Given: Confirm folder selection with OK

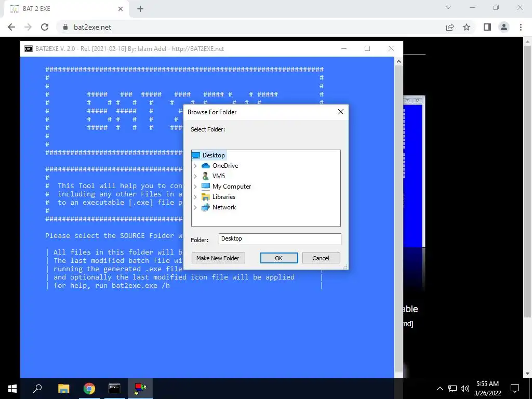Looking at the screenshot, I should (279, 258).
